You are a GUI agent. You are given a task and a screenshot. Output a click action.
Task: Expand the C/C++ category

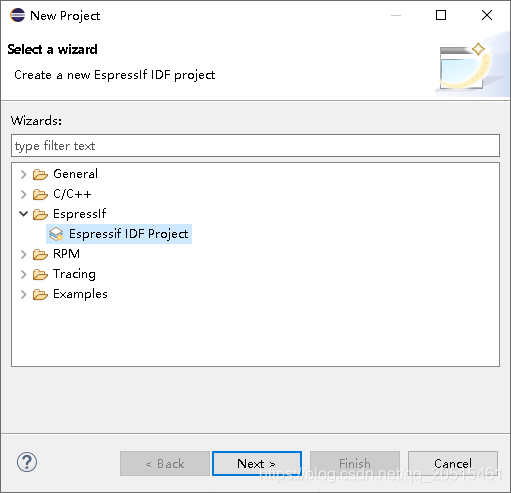[x=23, y=194]
